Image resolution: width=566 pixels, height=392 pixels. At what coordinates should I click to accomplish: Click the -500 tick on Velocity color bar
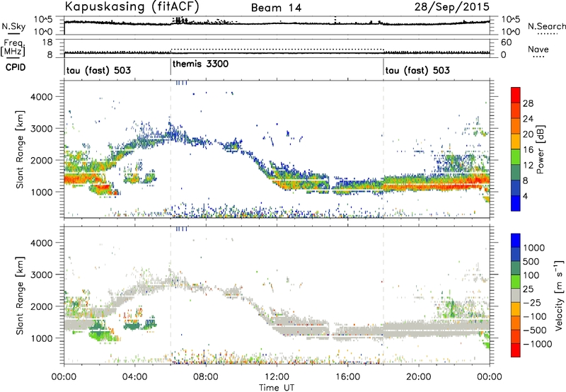535,330
